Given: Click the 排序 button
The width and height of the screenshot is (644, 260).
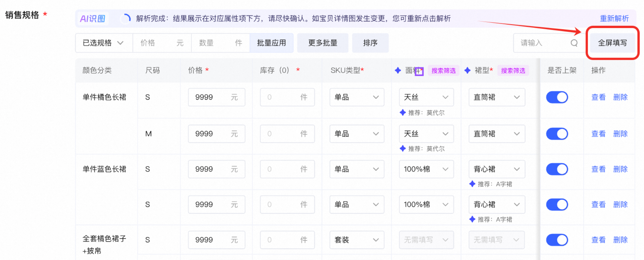Looking at the screenshot, I should (370, 43).
